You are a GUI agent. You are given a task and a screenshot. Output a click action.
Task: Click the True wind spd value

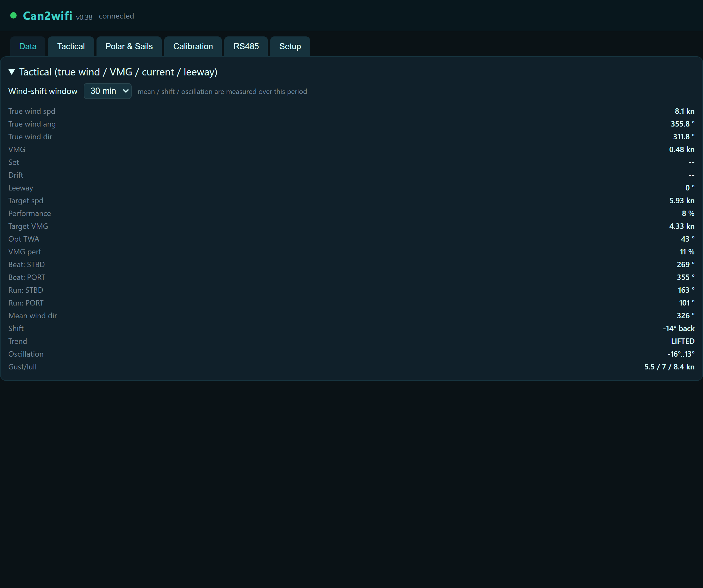pos(684,111)
